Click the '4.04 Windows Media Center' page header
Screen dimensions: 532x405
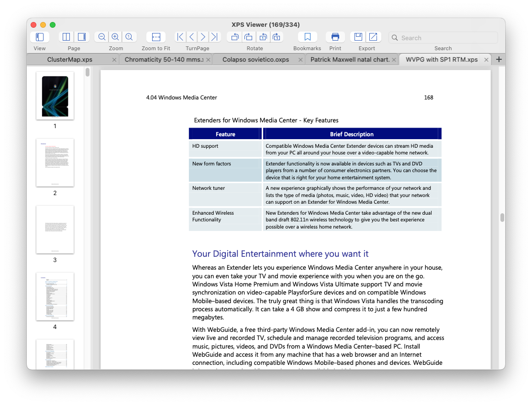coord(181,98)
